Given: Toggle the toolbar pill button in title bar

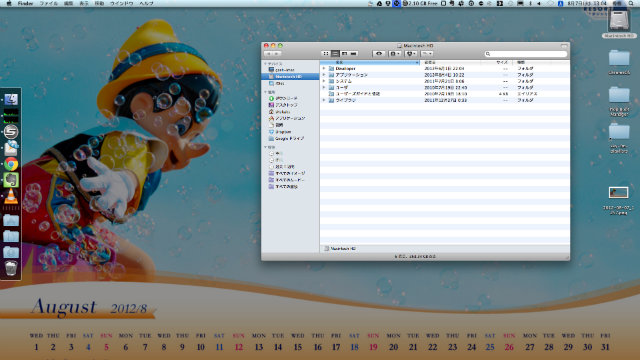Looking at the screenshot, I should (x=564, y=46).
